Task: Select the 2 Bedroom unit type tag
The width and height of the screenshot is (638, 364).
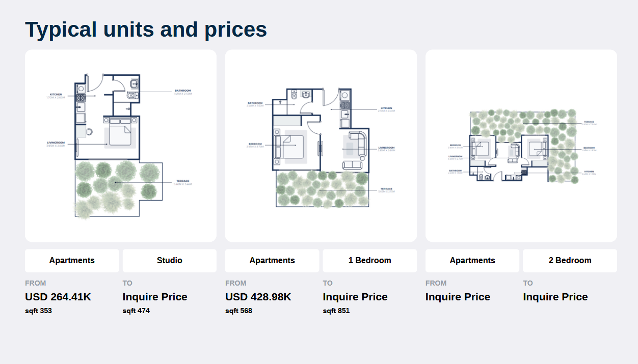Action: click(x=570, y=261)
